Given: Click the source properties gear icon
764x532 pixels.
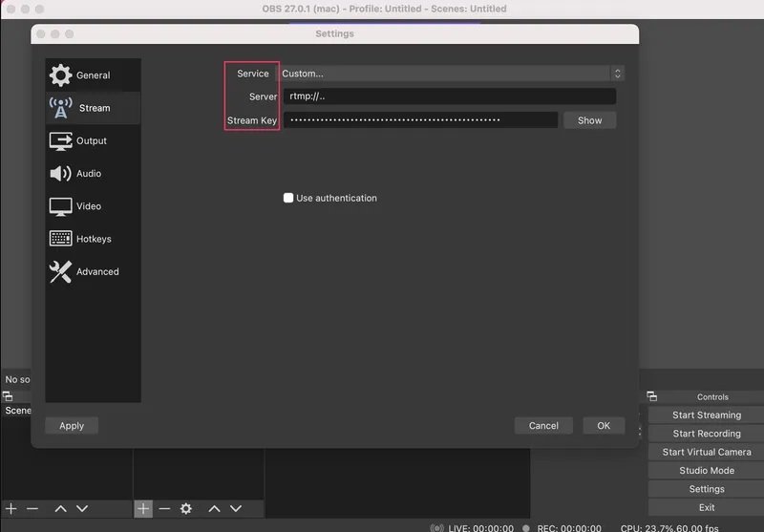Looking at the screenshot, I should [x=186, y=509].
